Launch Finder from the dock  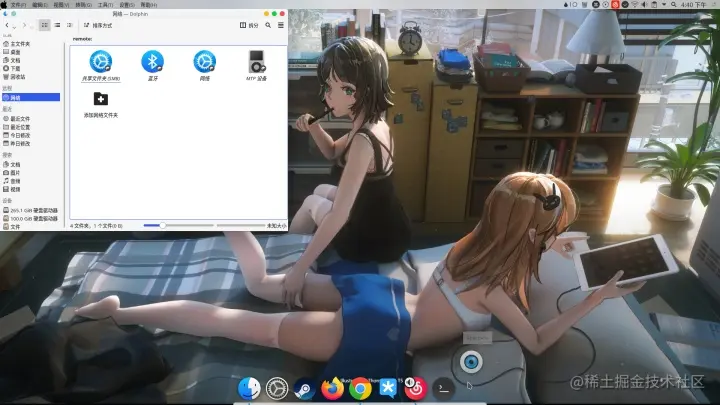[x=249, y=388]
